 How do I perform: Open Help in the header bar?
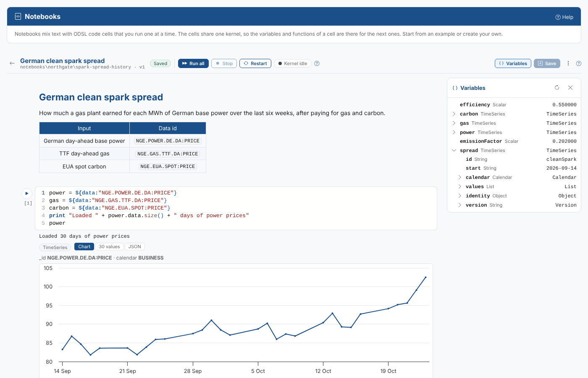[x=564, y=17]
